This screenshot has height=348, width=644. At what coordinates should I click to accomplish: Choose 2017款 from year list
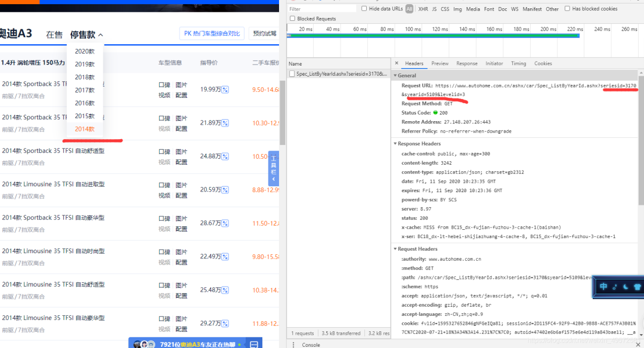click(85, 90)
